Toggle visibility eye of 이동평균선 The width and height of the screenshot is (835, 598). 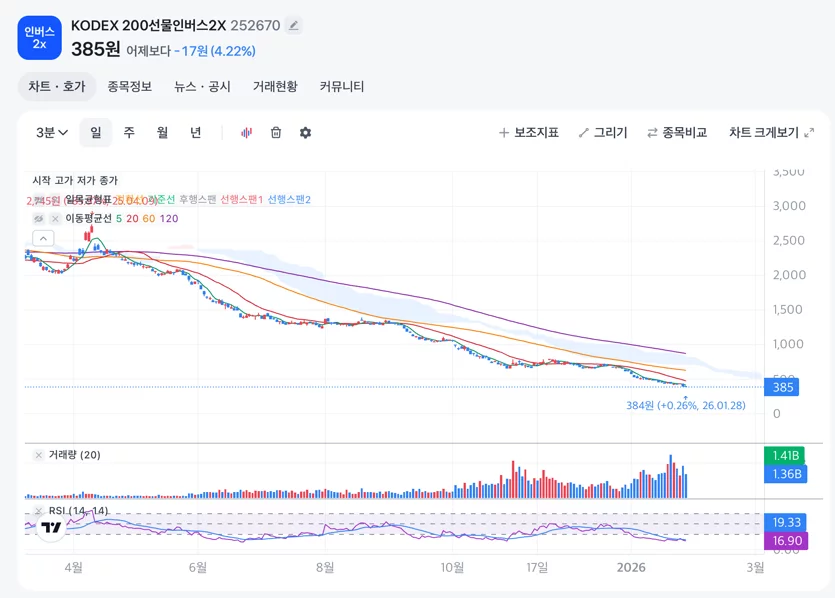coord(38,218)
